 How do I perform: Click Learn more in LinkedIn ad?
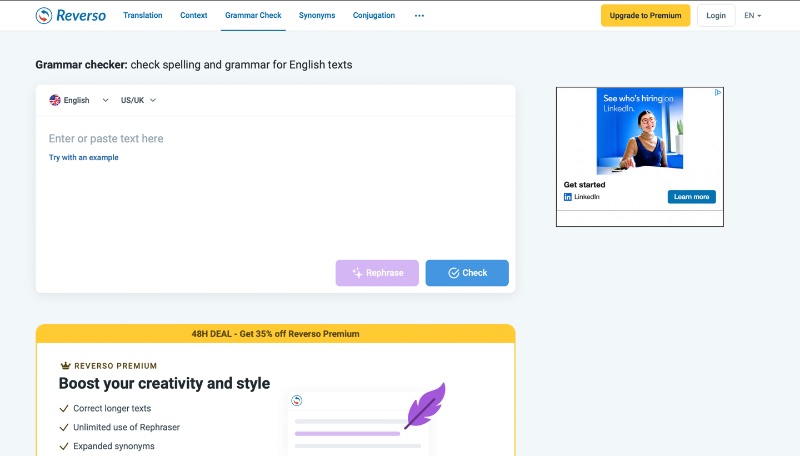point(691,197)
